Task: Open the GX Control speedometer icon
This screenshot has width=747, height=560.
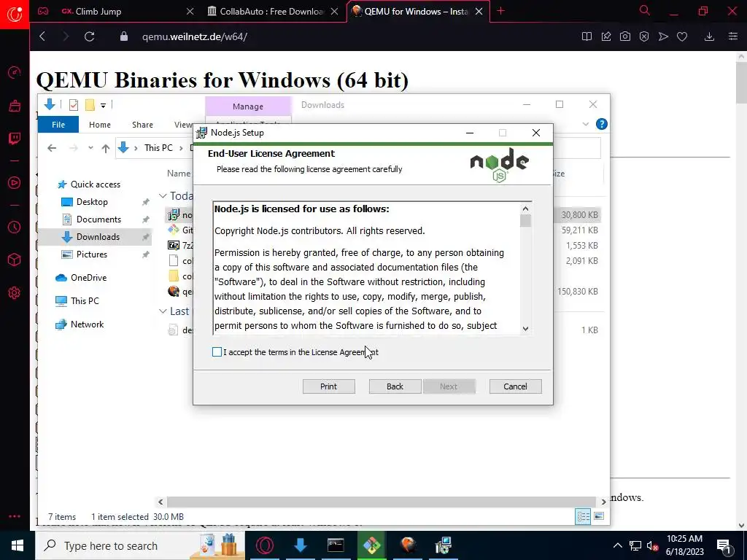Action: pos(15,72)
